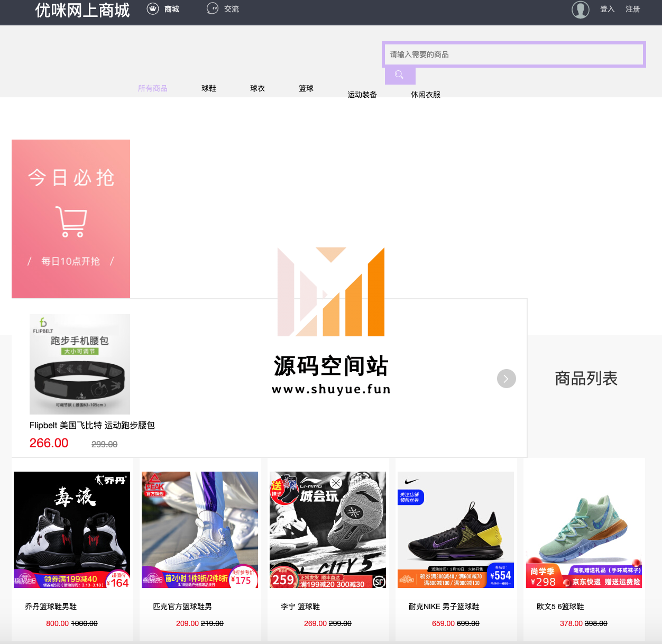662x644 pixels.
Task: Click the 乔丹篮球鞋男鞋 product title
Action: (x=51, y=606)
